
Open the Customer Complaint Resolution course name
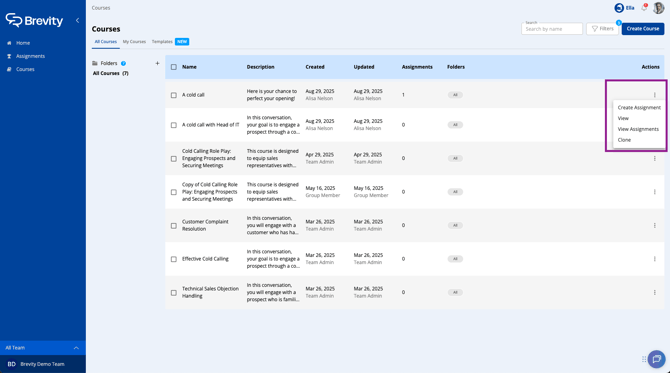(x=205, y=225)
